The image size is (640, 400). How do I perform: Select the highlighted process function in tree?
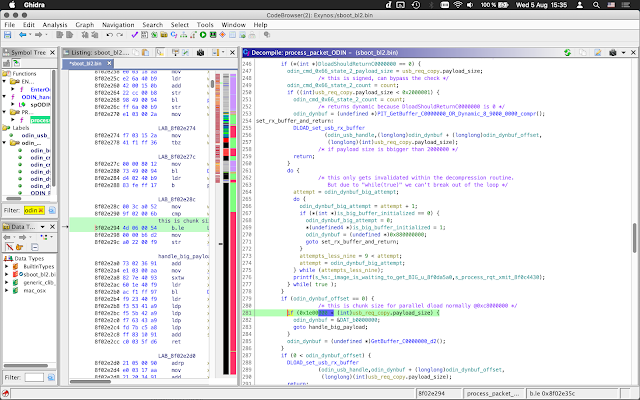40,120
